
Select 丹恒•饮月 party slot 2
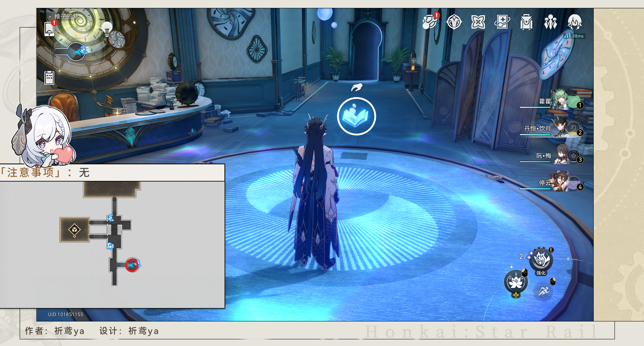pyautogui.click(x=560, y=128)
